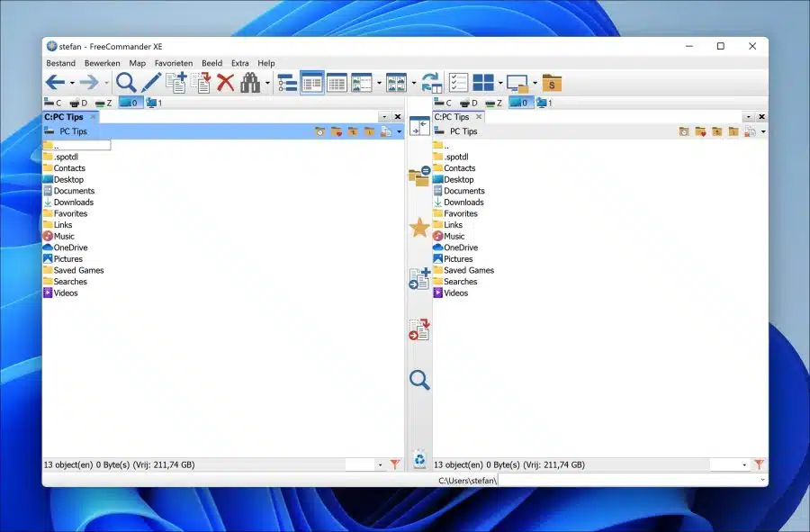Image resolution: width=810 pixels, height=532 pixels.
Task: Open the Recycle Bin icon in the middle bar
Action: click(419, 459)
